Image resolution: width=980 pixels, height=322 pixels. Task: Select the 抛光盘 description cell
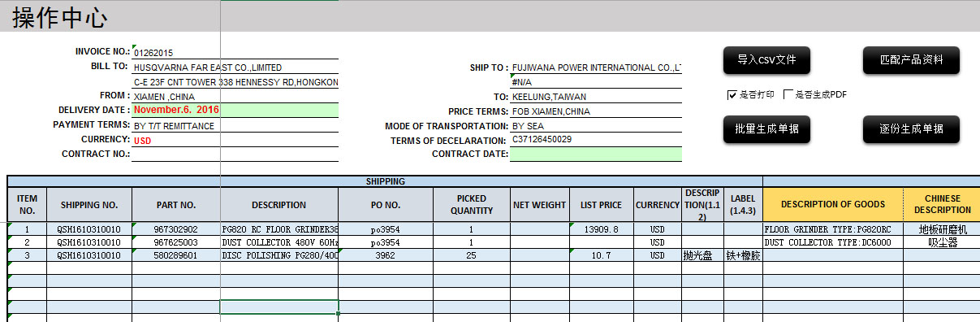pyautogui.click(x=702, y=255)
